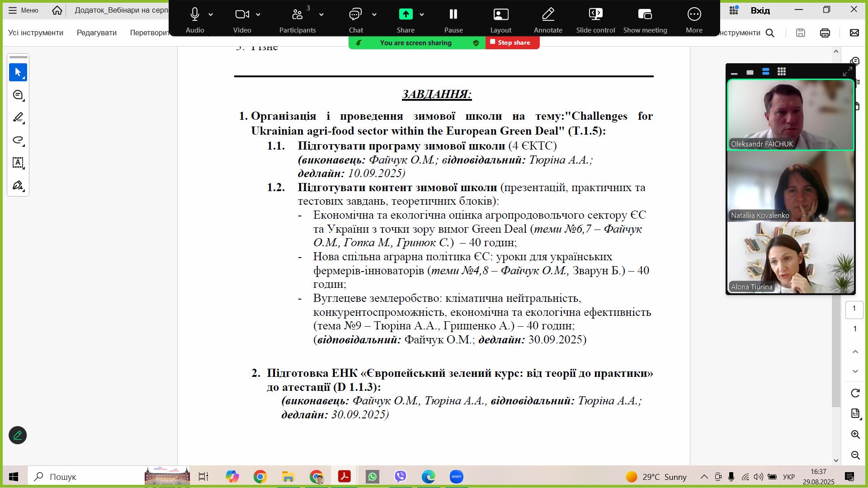This screenshot has height=488, width=868.
Task: Choose the freehand draw loop tool
Action: point(18,140)
